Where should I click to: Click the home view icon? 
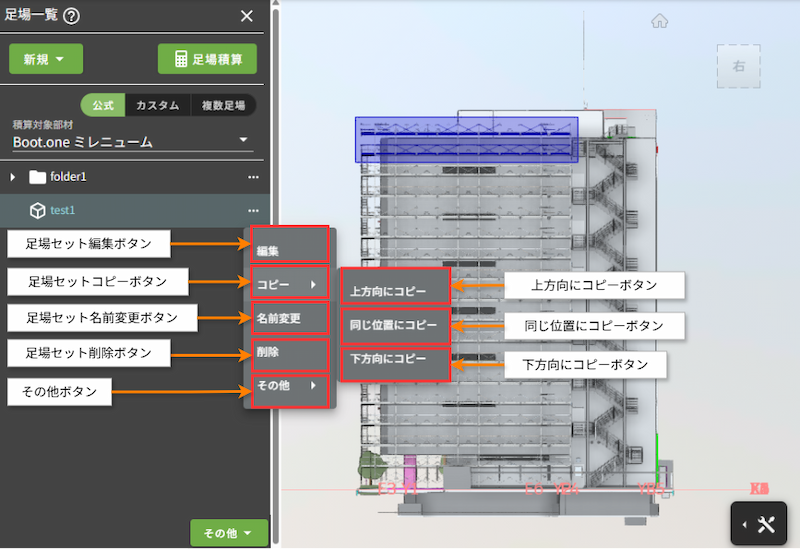point(659,21)
